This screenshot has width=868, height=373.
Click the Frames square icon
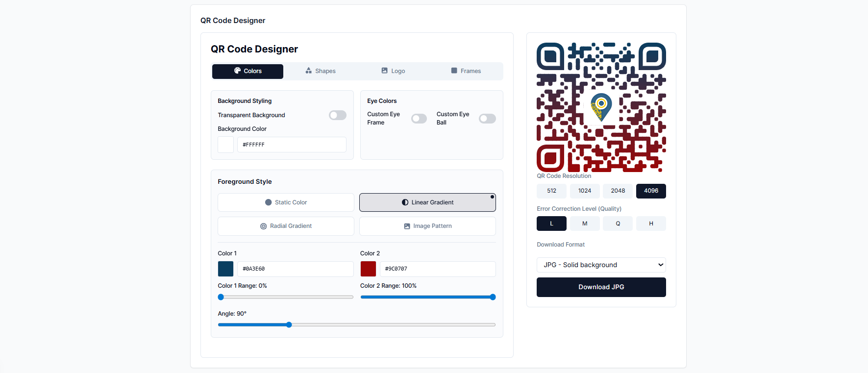click(454, 71)
